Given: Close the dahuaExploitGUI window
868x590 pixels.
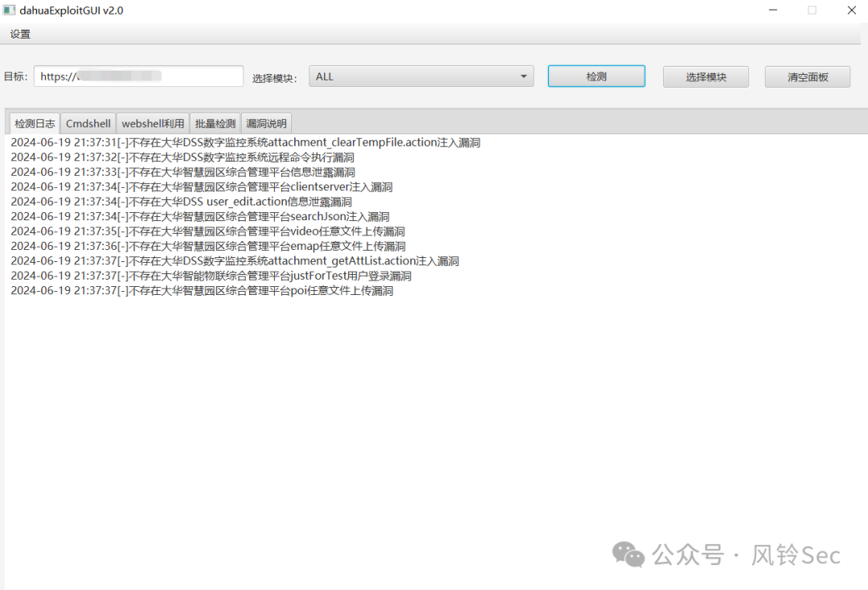Looking at the screenshot, I should [851, 10].
